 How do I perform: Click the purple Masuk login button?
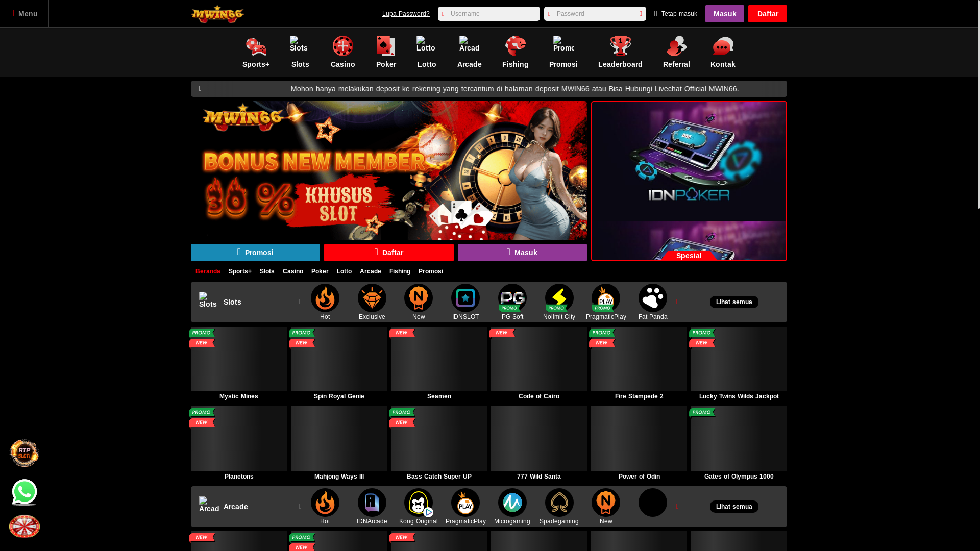tap(724, 14)
